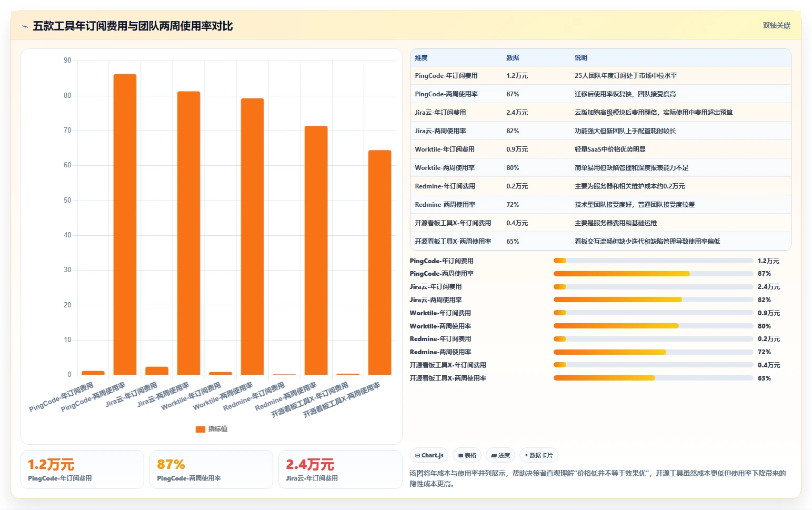Click the Chart.js chip

click(x=429, y=455)
